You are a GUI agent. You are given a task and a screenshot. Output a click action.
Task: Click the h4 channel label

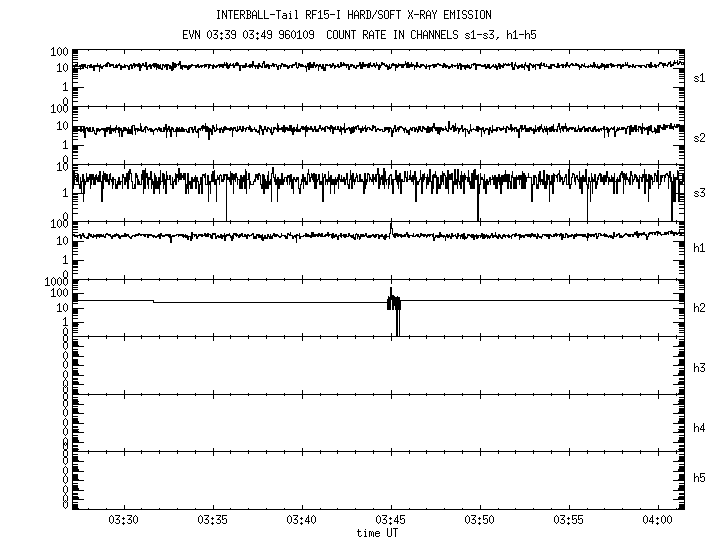[x=699, y=428]
